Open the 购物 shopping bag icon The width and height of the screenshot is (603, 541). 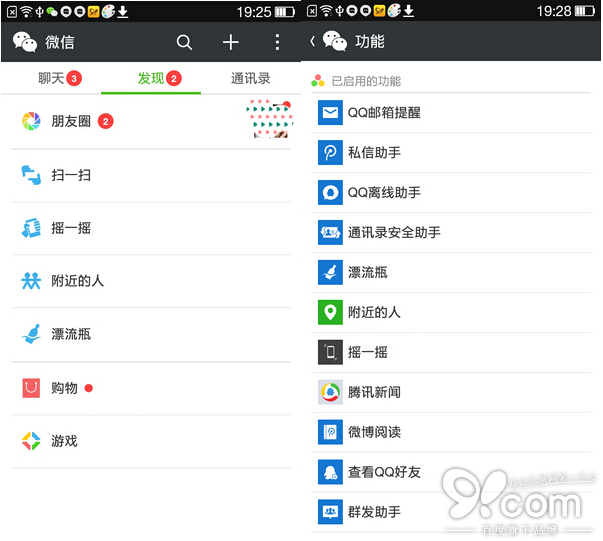(x=31, y=388)
